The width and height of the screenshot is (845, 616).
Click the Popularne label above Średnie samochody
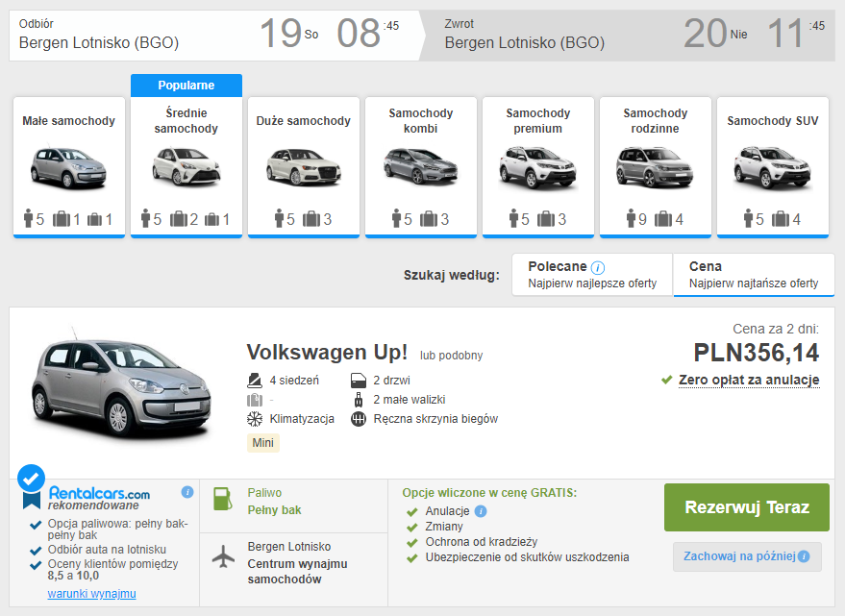click(x=186, y=86)
